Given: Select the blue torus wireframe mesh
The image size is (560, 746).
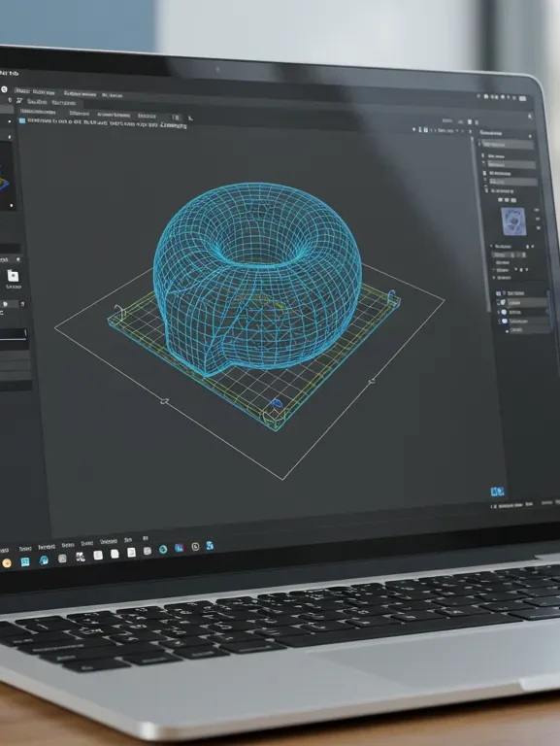Looking at the screenshot, I should click(256, 276).
